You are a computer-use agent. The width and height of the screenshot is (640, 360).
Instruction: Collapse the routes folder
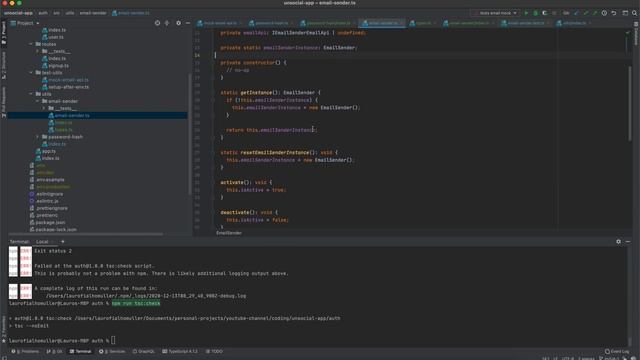click(31, 44)
